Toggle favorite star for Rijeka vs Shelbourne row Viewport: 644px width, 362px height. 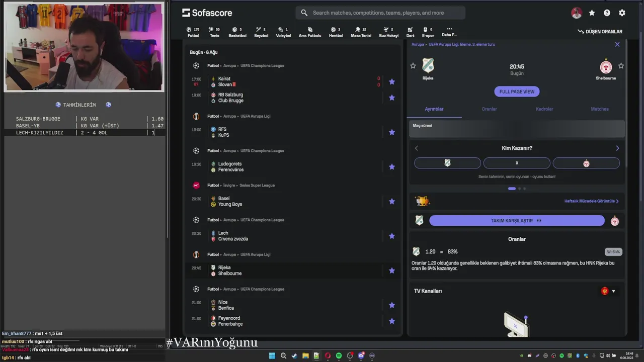392,270
